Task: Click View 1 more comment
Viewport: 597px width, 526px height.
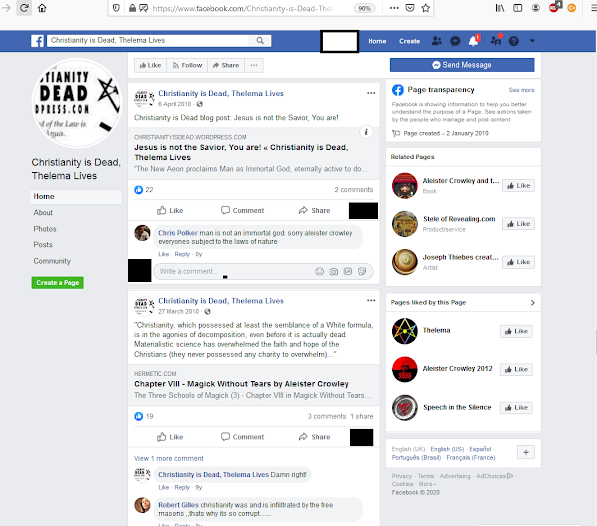Action: coord(169,459)
